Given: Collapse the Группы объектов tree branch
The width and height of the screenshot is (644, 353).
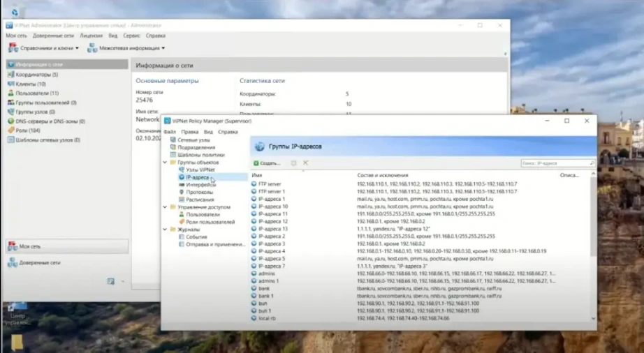Looking at the screenshot, I should (165, 163).
